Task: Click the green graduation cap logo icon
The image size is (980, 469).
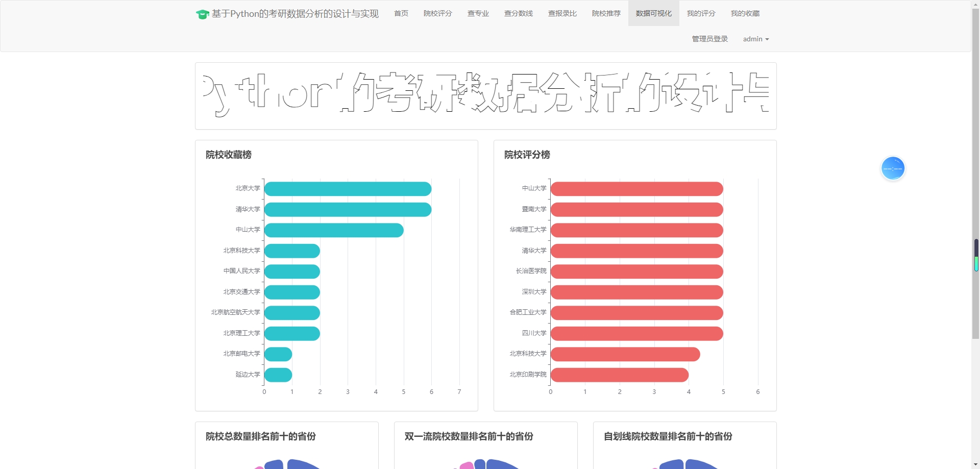Action: pos(202,14)
